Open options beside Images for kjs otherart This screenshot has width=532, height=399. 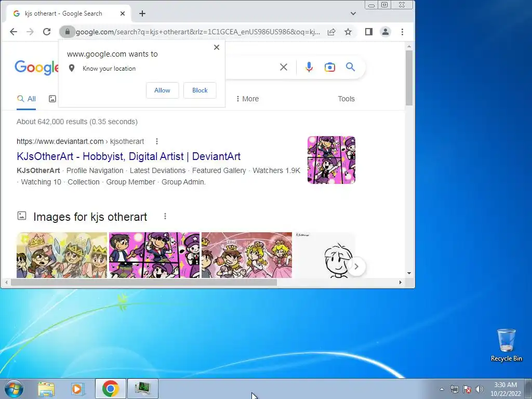coord(165,216)
